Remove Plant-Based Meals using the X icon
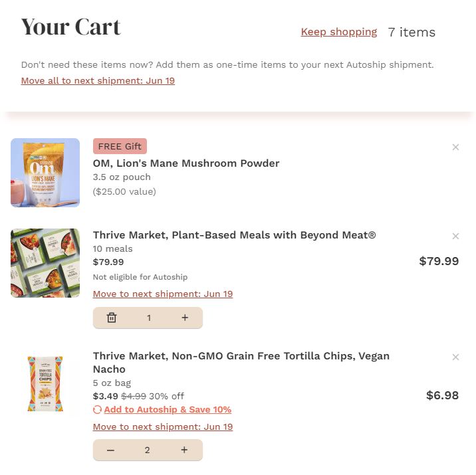This screenshot has height=475, width=476. tap(455, 236)
